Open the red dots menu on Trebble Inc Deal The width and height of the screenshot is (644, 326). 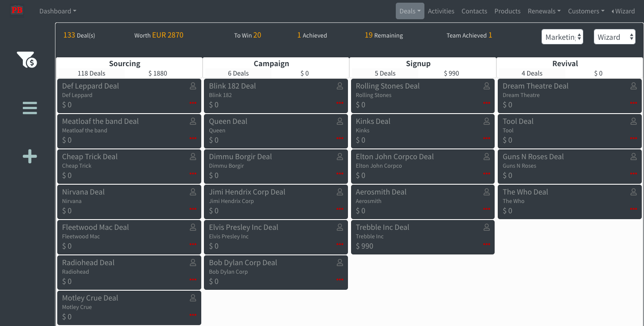[x=487, y=244]
